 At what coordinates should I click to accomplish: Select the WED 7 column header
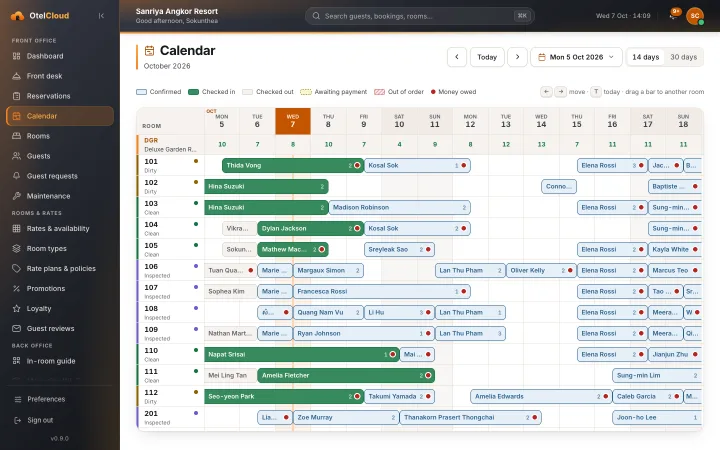point(293,121)
